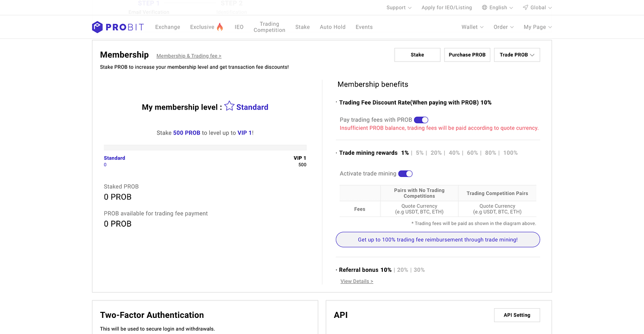Image resolution: width=644 pixels, height=334 pixels.
Task: Open the API Setting button
Action: [x=517, y=315]
